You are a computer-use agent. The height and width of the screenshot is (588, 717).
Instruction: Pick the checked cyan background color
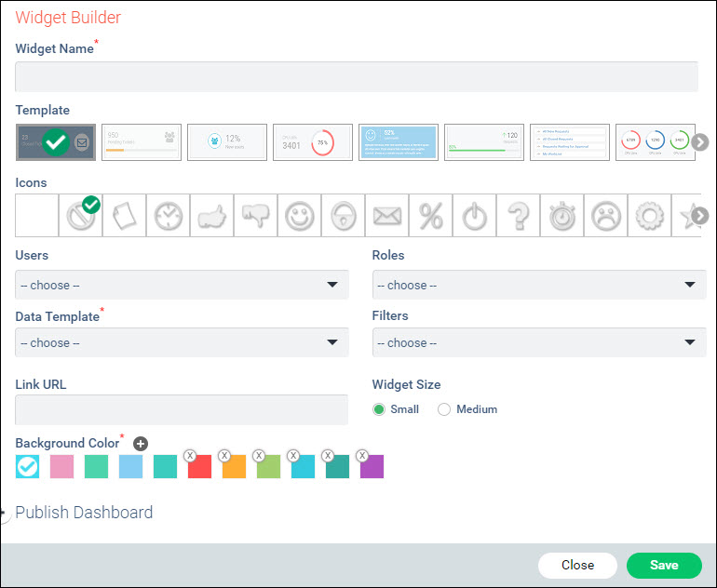click(x=27, y=466)
